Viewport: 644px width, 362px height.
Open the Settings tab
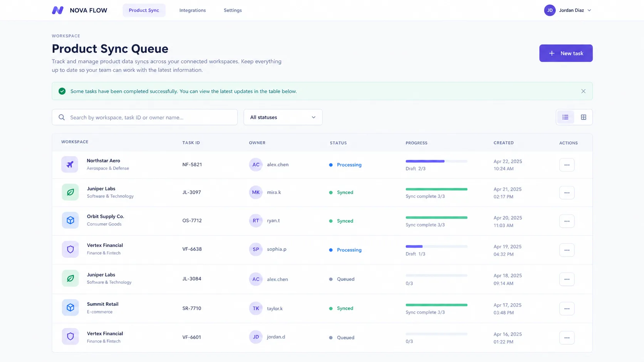click(233, 10)
